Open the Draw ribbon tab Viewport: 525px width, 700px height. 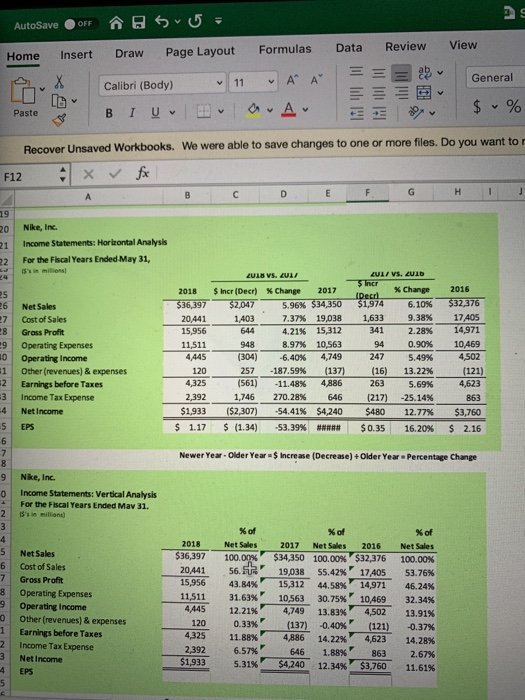pos(129,53)
